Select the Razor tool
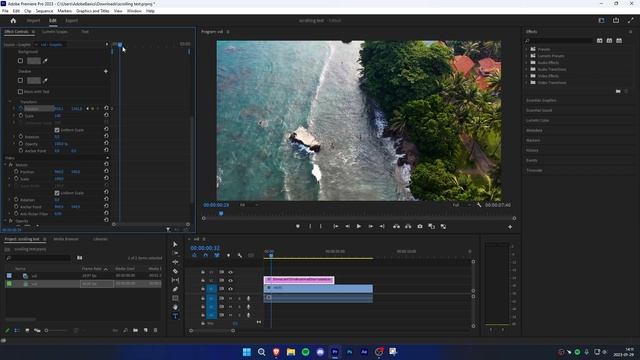Image resolution: width=640 pixels, height=360 pixels. [175, 271]
